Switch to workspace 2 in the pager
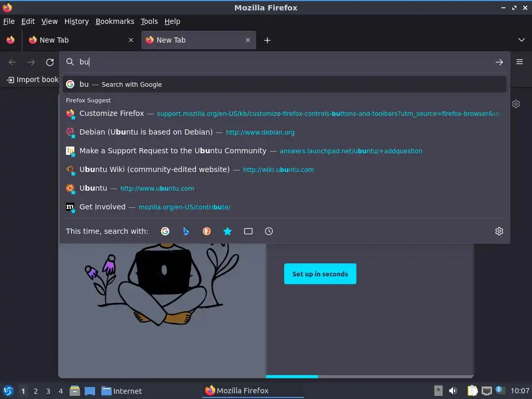Screen dimensions: 532x399 pyautogui.click(x=36, y=391)
